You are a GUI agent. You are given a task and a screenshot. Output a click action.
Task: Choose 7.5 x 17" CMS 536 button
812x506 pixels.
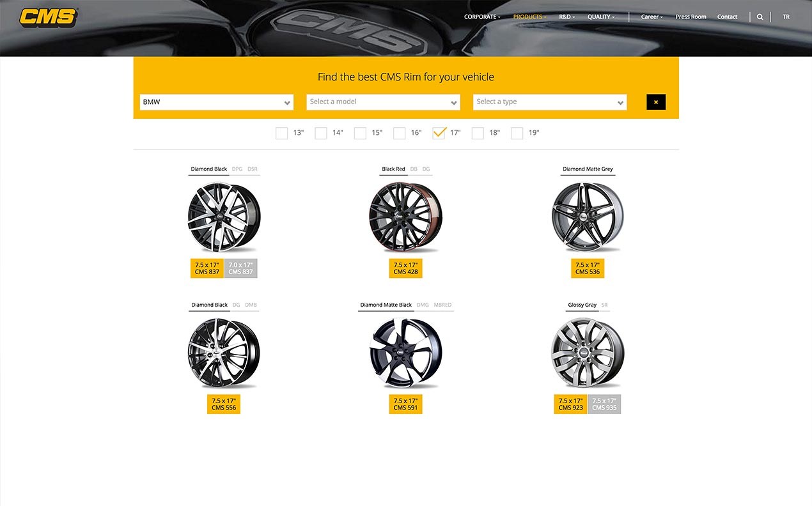[x=588, y=268]
